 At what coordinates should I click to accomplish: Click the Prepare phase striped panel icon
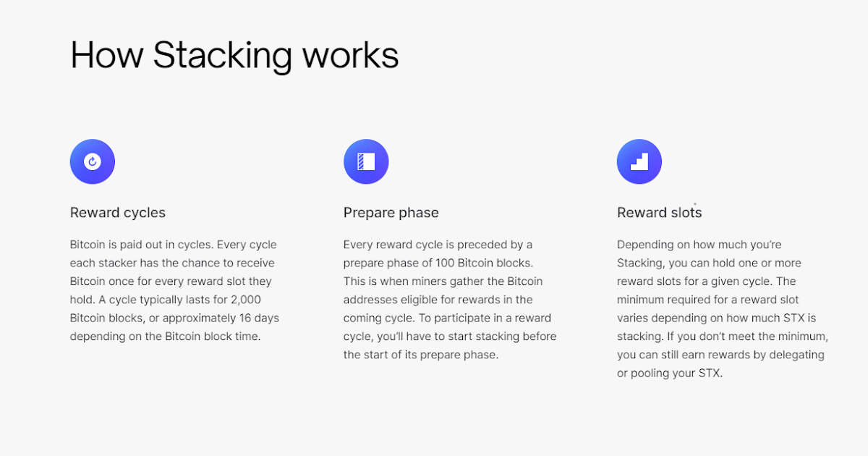coord(366,161)
